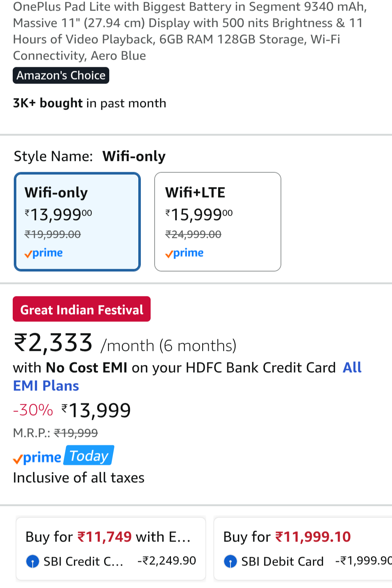Screen dimensions: 392x588
Task: Choose the Wifi+LTE style variant
Action: 217,222
